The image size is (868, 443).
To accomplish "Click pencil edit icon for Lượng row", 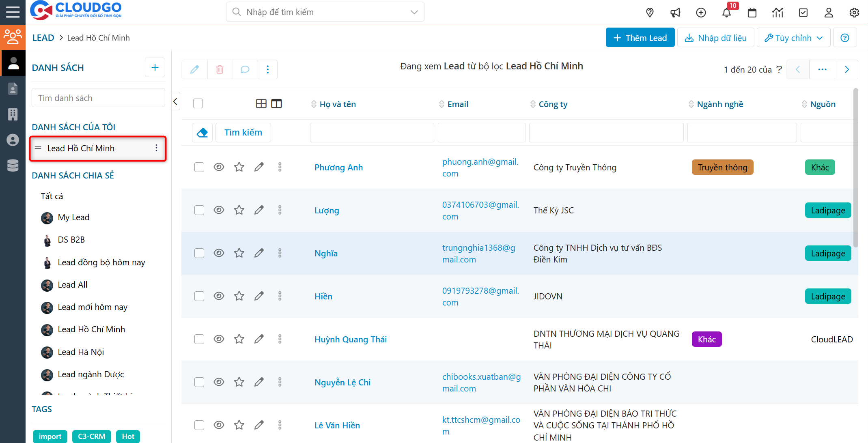I will 259,210.
